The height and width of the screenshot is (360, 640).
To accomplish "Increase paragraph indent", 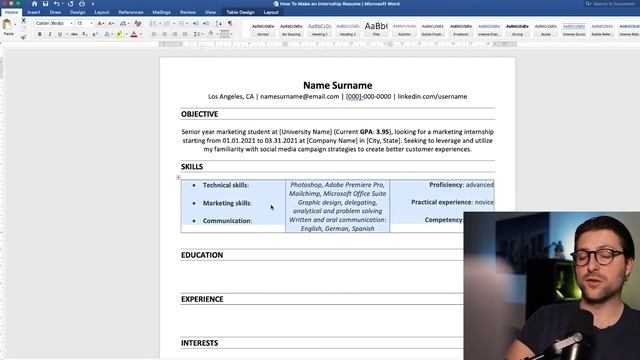I will pyautogui.click(x=206, y=23).
